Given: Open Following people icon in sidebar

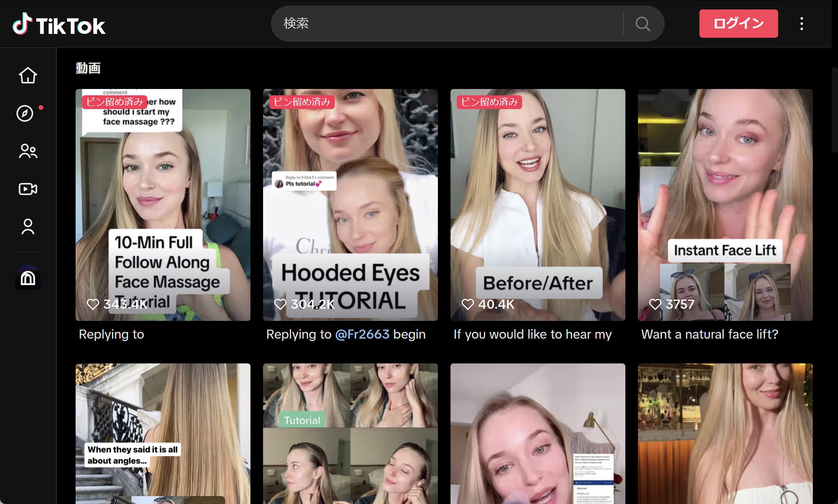Looking at the screenshot, I should click(28, 151).
